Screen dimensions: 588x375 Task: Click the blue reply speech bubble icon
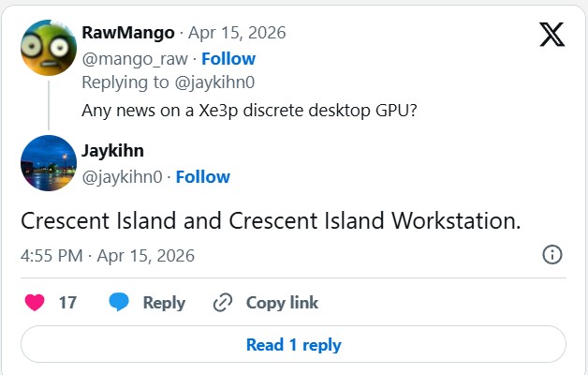119,303
